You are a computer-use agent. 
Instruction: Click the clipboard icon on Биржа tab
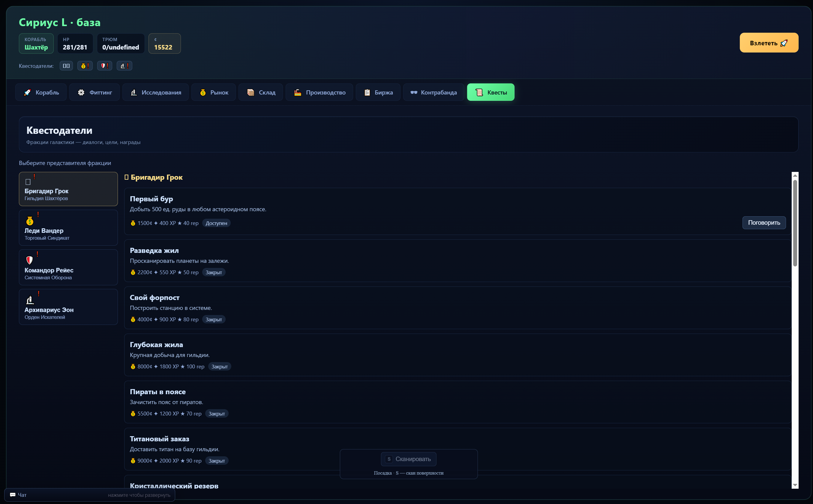coord(367,92)
